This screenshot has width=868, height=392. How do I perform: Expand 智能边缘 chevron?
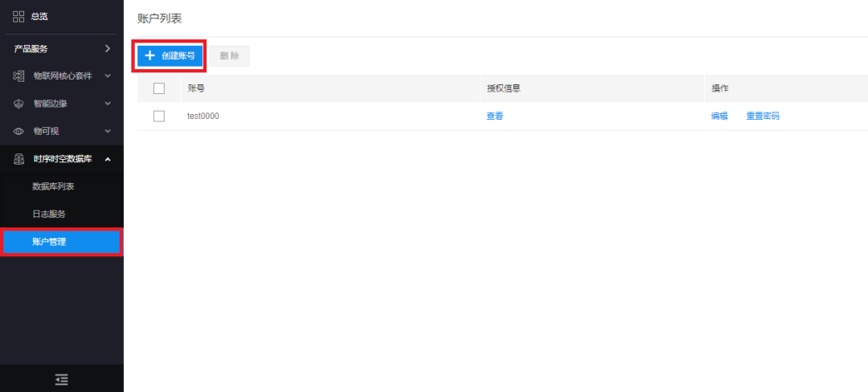pos(108,104)
